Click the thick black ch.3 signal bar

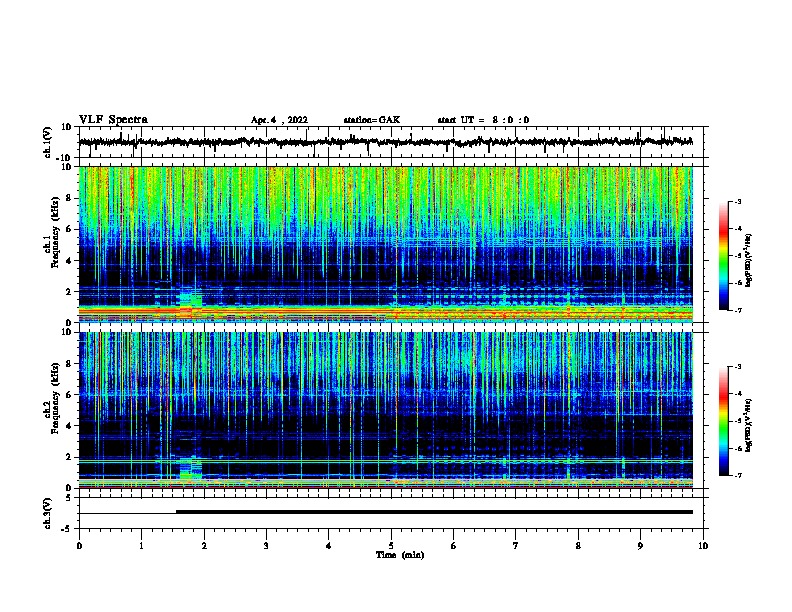(x=434, y=512)
